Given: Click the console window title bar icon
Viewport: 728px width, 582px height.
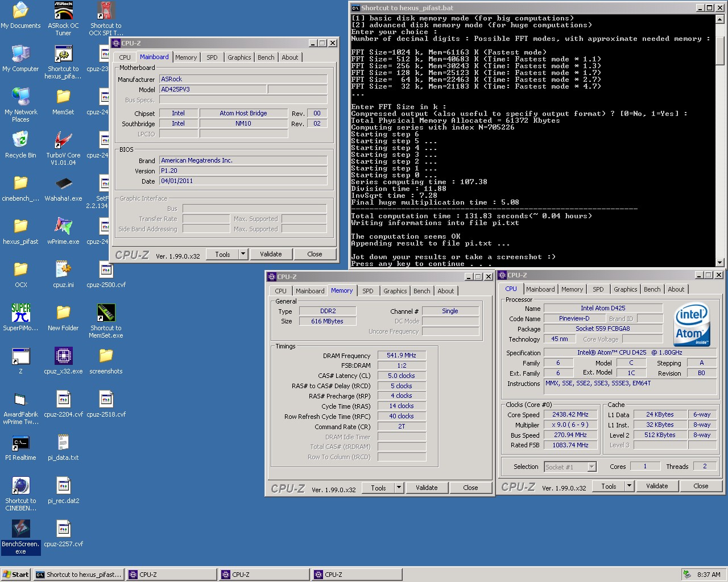Looking at the screenshot, I should [355, 8].
